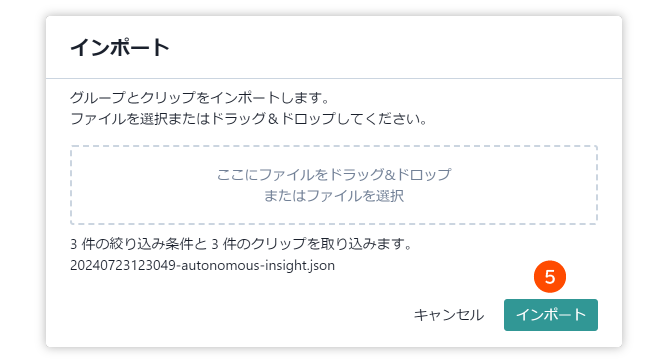Click the .json extension of listed file
Viewport: 668px width, 363px height.
click(x=320, y=265)
